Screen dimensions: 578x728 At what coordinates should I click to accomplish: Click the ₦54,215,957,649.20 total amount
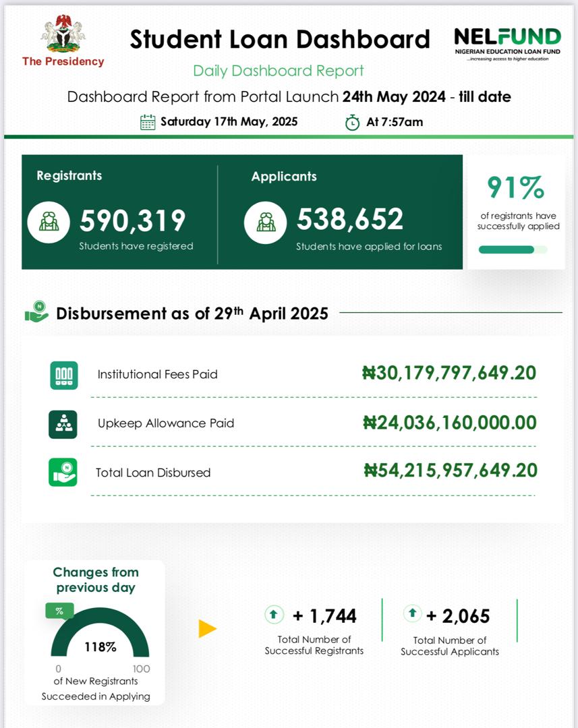point(450,471)
